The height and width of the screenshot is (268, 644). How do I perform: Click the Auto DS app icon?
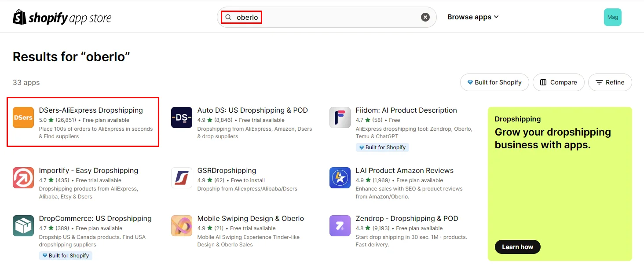pyautogui.click(x=181, y=117)
